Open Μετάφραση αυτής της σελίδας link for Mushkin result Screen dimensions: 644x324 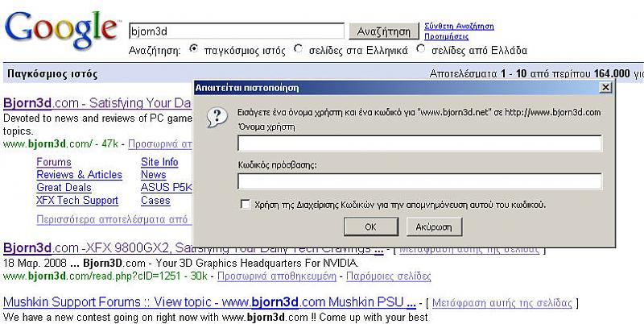(x=502, y=303)
